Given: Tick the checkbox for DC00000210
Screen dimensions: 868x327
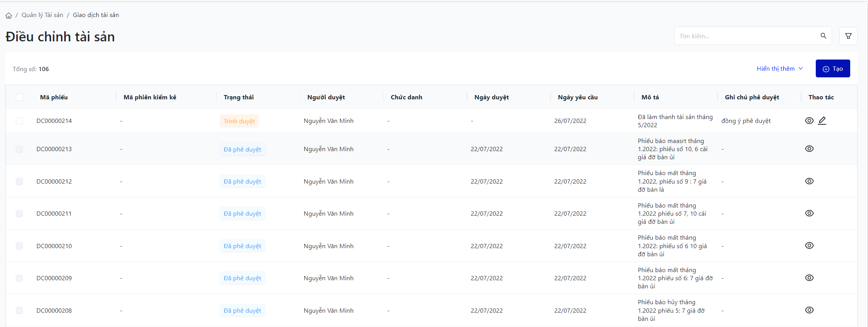Looking at the screenshot, I should (19, 246).
